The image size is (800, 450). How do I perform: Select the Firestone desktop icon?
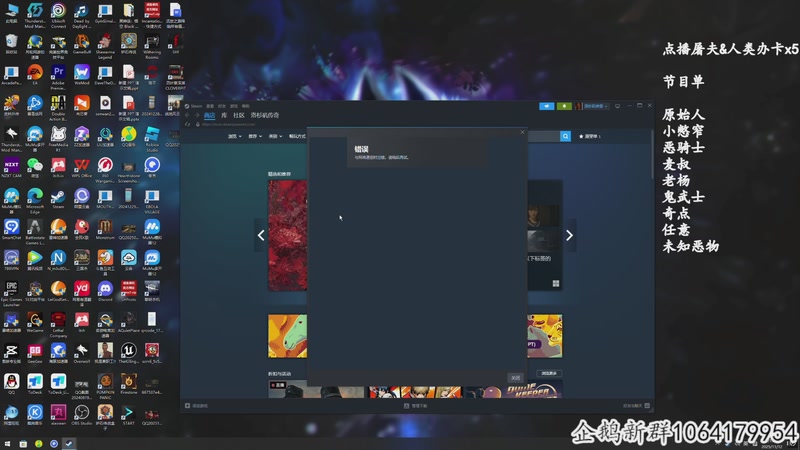129,384
